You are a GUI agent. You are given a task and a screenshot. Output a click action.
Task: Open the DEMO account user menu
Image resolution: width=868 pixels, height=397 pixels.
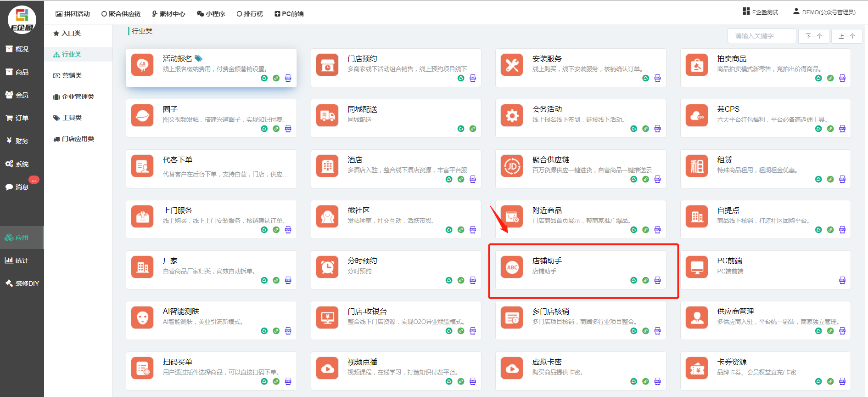coord(824,12)
